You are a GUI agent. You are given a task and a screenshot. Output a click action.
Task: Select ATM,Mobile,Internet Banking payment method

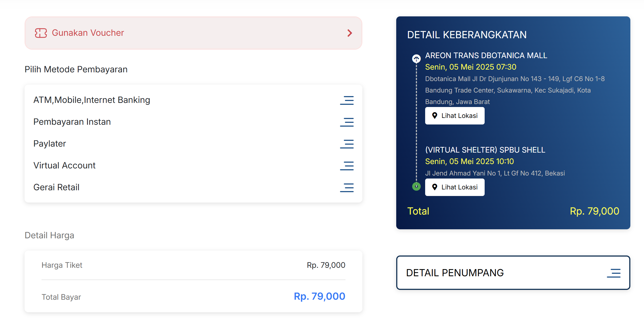(x=193, y=100)
